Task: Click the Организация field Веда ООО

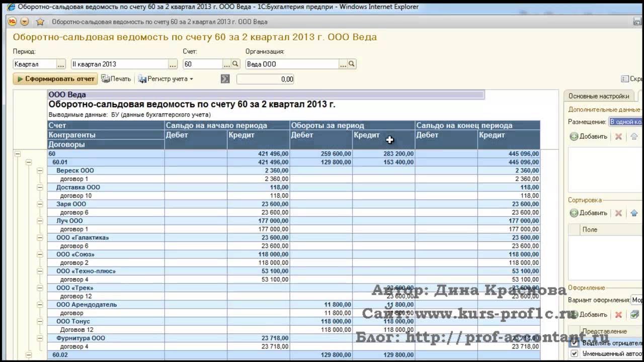Action: click(x=292, y=64)
